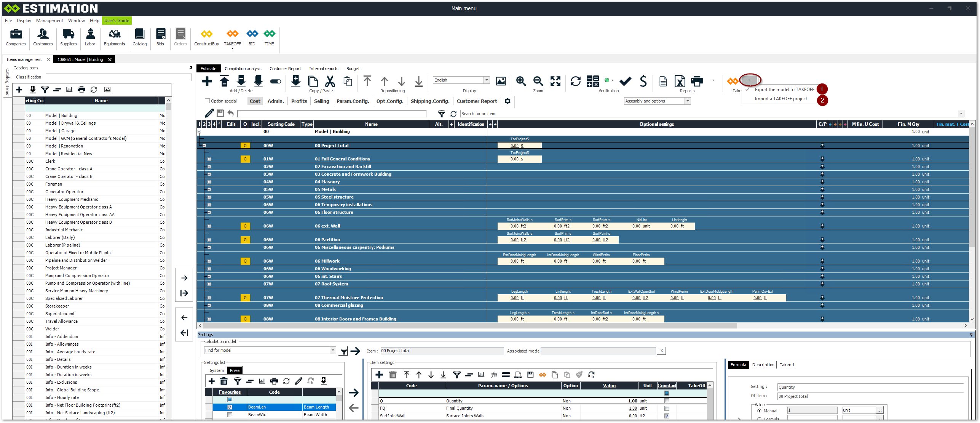Open the Management menu
This screenshot has width=980, height=423.
coord(49,21)
